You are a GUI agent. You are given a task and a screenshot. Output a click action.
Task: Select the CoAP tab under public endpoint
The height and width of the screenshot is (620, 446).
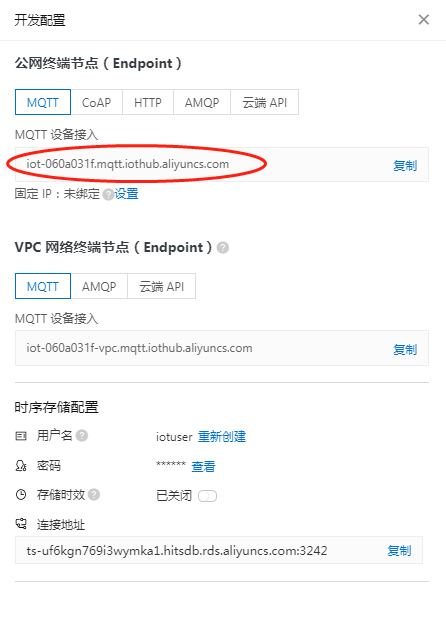[x=96, y=102]
